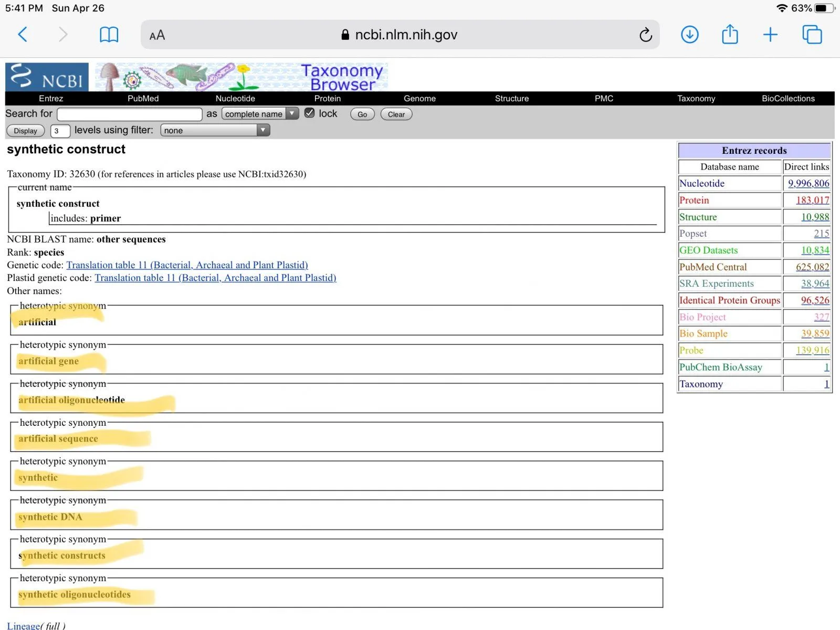Show all tabs overview icon

coord(812,35)
